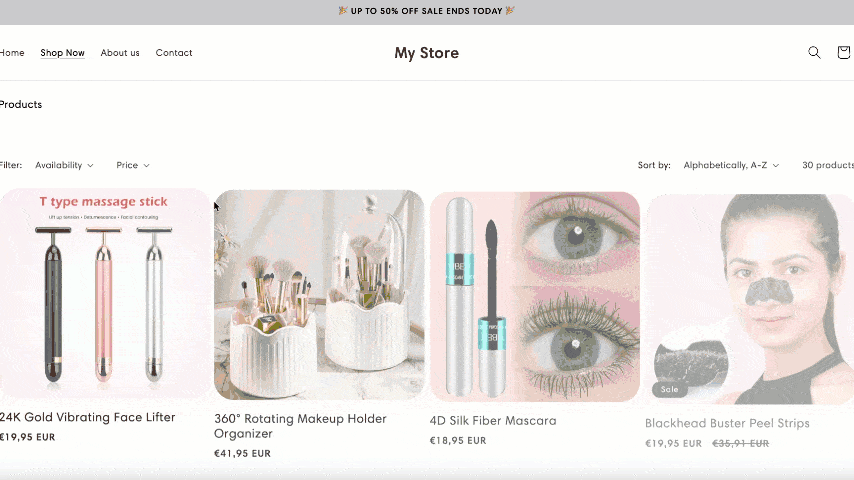The width and height of the screenshot is (854, 480).
Task: Open the Contact page link
Action: [x=174, y=53]
